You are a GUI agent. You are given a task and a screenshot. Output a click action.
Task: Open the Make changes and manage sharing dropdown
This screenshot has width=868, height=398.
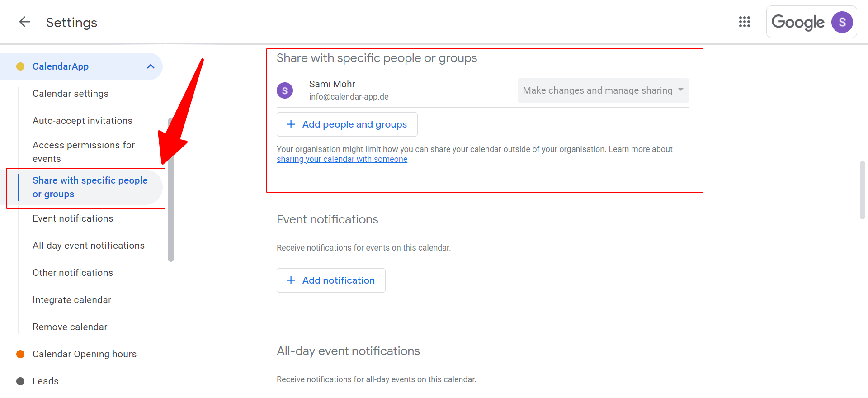coord(603,90)
